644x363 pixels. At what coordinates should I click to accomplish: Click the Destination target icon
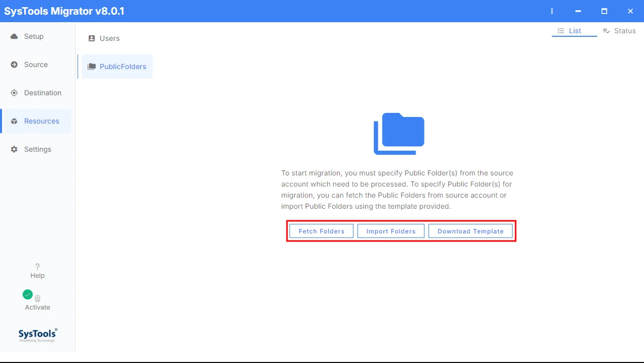pos(14,93)
